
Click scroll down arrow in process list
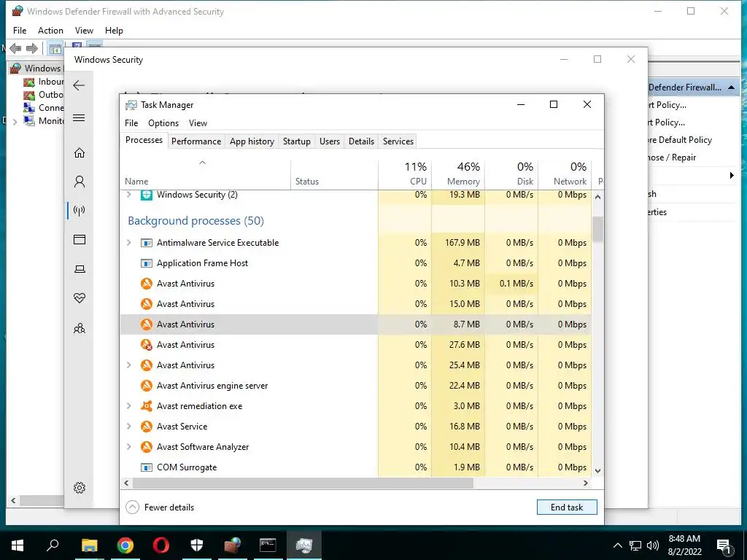[x=598, y=471]
